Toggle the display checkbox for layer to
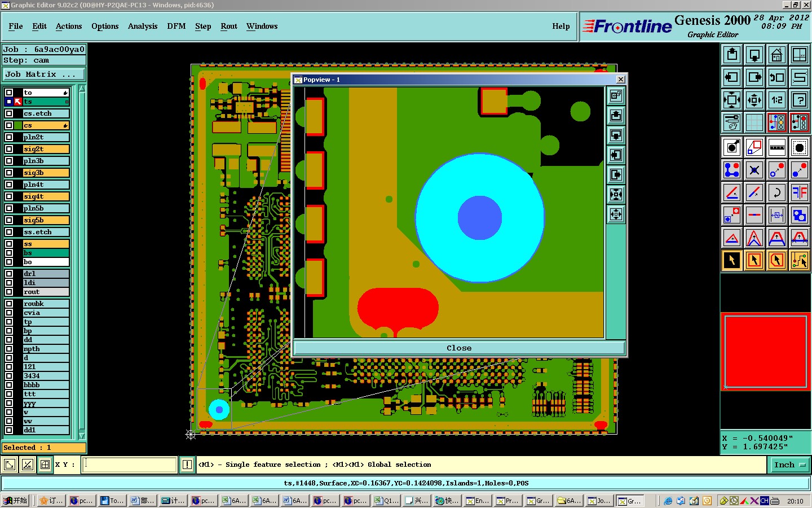The height and width of the screenshot is (508, 812). 9,93
